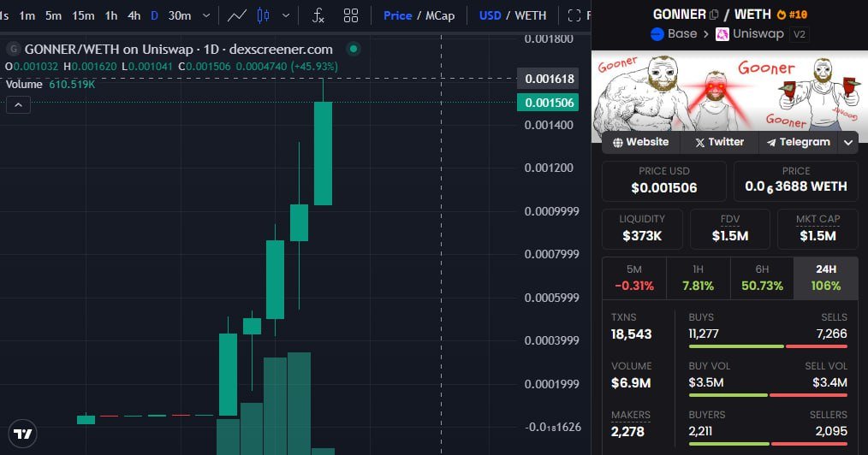Select the 4h timeframe

134,15
